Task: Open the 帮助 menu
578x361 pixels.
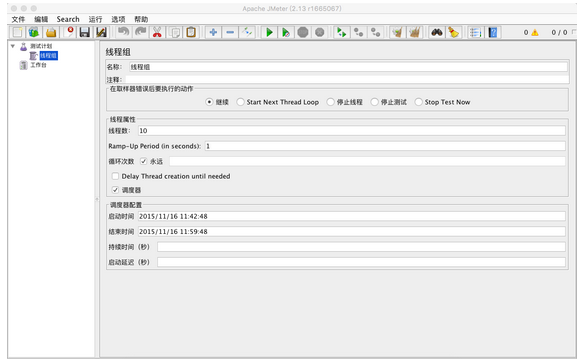Action: pyautogui.click(x=141, y=19)
